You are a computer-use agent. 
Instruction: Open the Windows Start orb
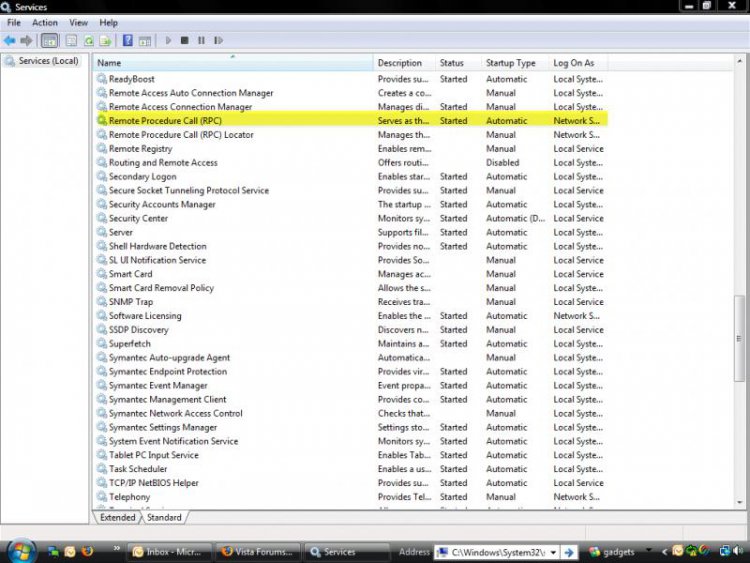point(22,552)
